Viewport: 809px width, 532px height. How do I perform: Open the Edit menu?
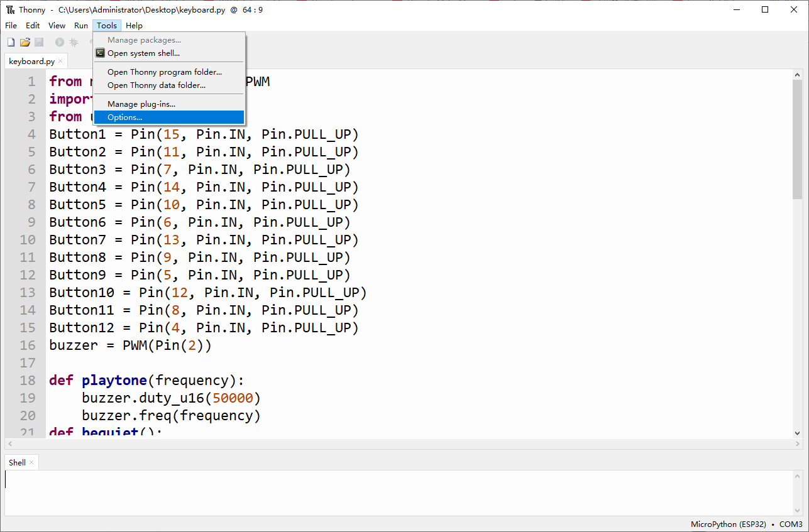pos(33,26)
